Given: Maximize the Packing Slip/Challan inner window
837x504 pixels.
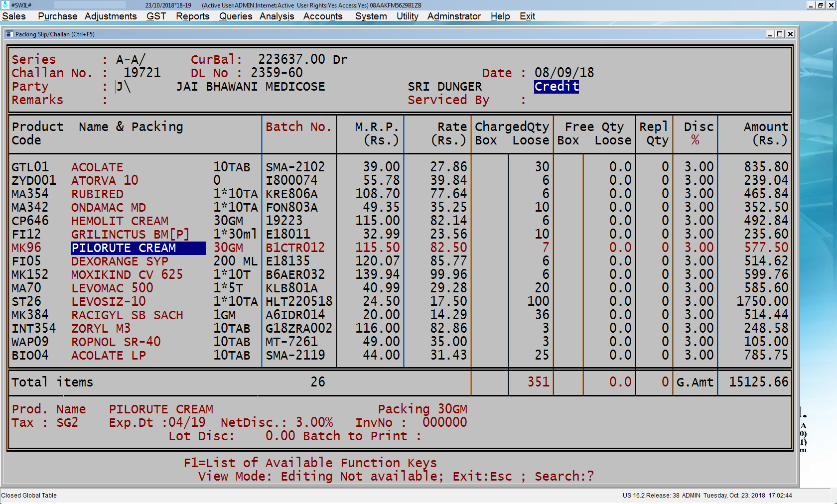Looking at the screenshot, I should coord(780,34).
